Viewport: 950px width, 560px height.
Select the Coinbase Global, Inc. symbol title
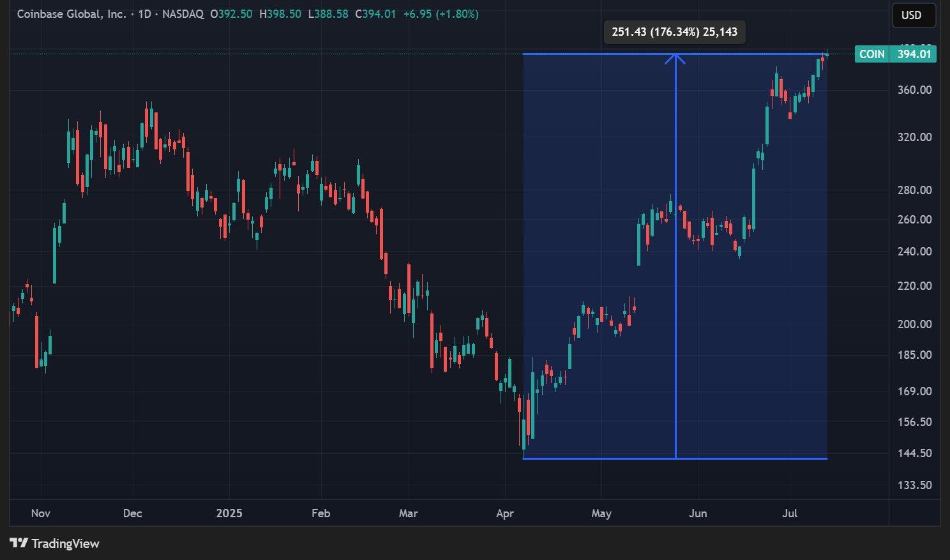pyautogui.click(x=71, y=14)
